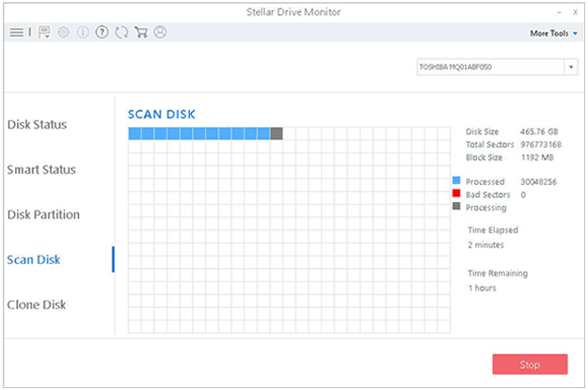Open the TOSHIBA drive selection arrow

coord(571,67)
